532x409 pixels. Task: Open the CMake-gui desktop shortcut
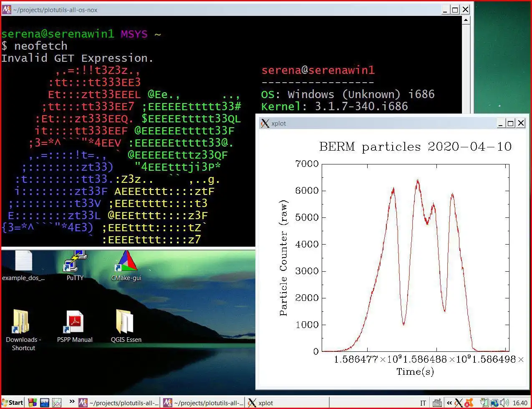coord(126,265)
